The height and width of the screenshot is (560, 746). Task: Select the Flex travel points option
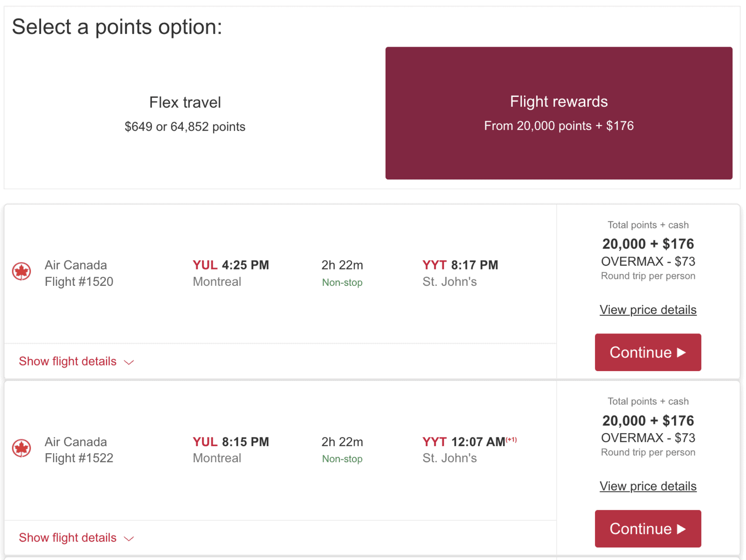(x=185, y=113)
